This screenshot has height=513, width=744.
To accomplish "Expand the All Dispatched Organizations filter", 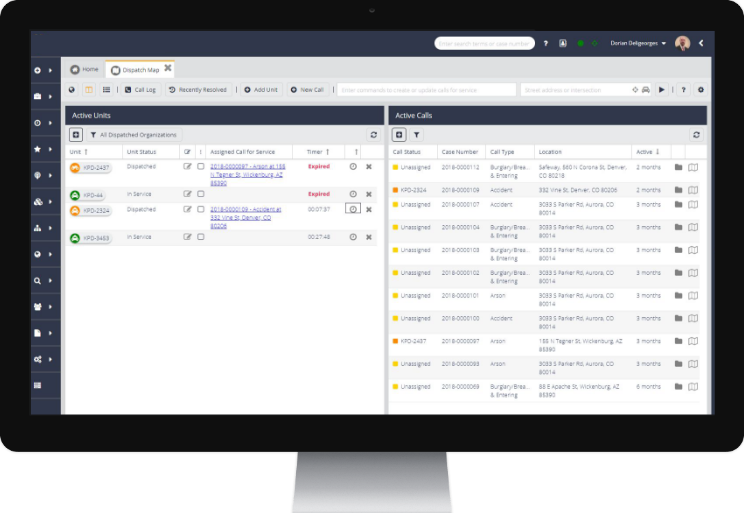I will coord(133,134).
